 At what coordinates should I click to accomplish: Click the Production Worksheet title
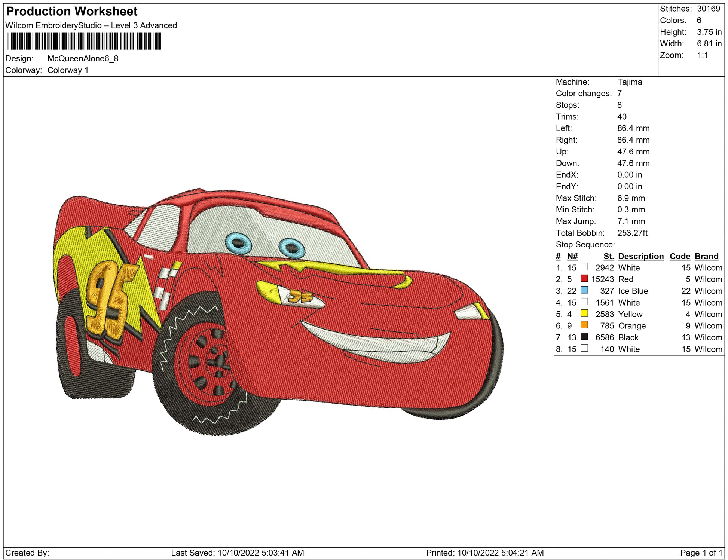click(x=72, y=11)
